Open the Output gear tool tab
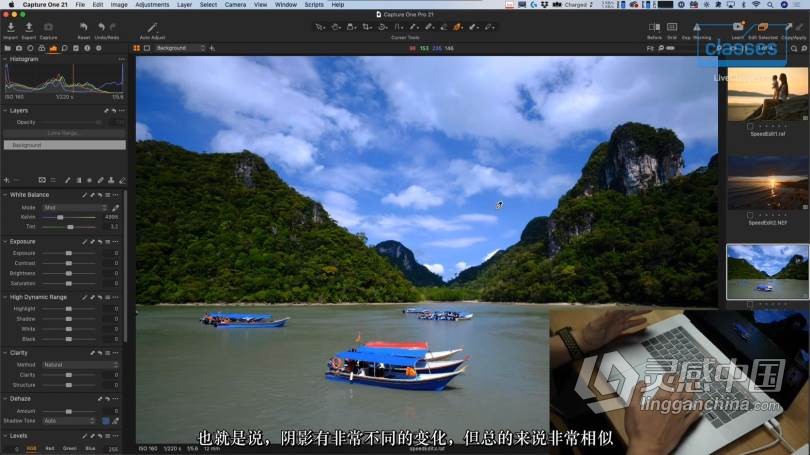Image resolution: width=810 pixels, height=455 pixels. point(98,48)
